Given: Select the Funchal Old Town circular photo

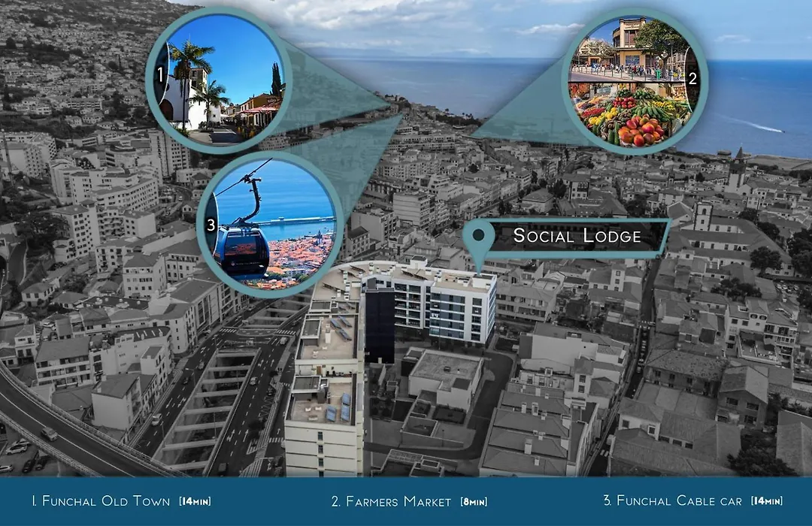Looking at the screenshot, I should 219,79.
